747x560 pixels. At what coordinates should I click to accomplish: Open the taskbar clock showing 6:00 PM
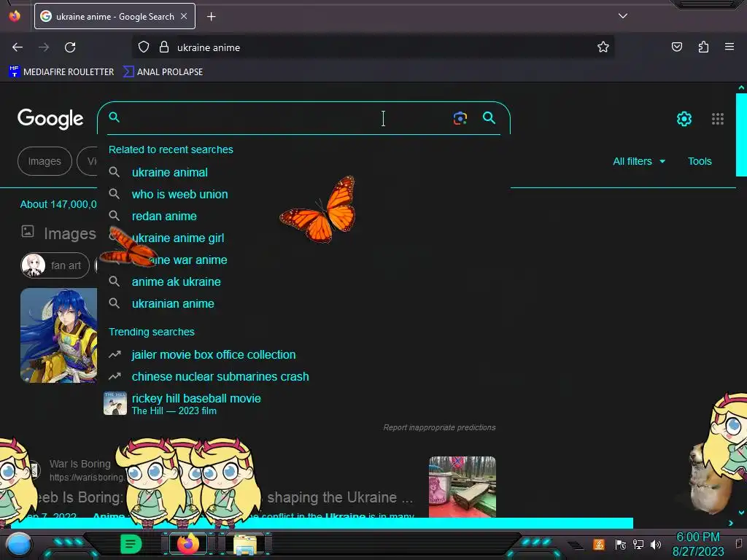pos(698,544)
